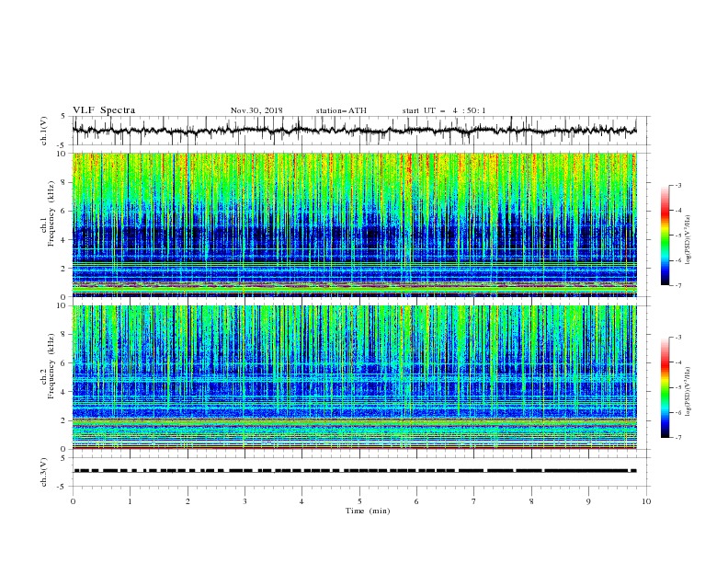Click the "4" kHz tick of ch.2 spectrogram
728x563 pixels.
(64, 392)
